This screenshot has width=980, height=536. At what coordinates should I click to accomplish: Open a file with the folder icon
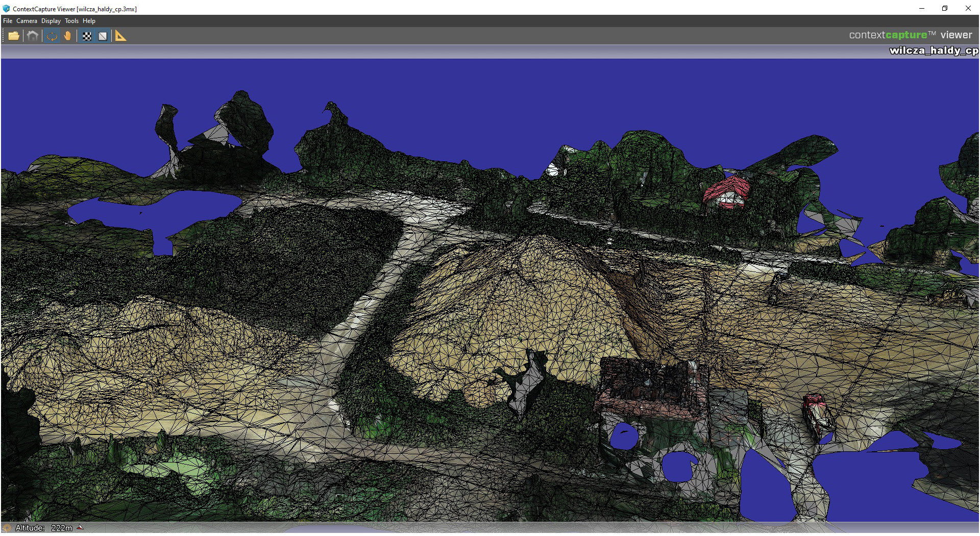coord(14,36)
